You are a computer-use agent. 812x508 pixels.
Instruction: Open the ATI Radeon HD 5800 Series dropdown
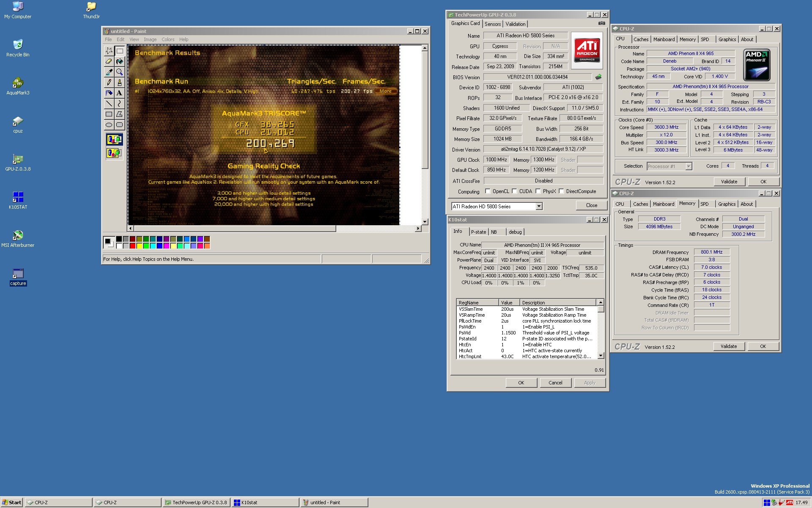point(539,207)
